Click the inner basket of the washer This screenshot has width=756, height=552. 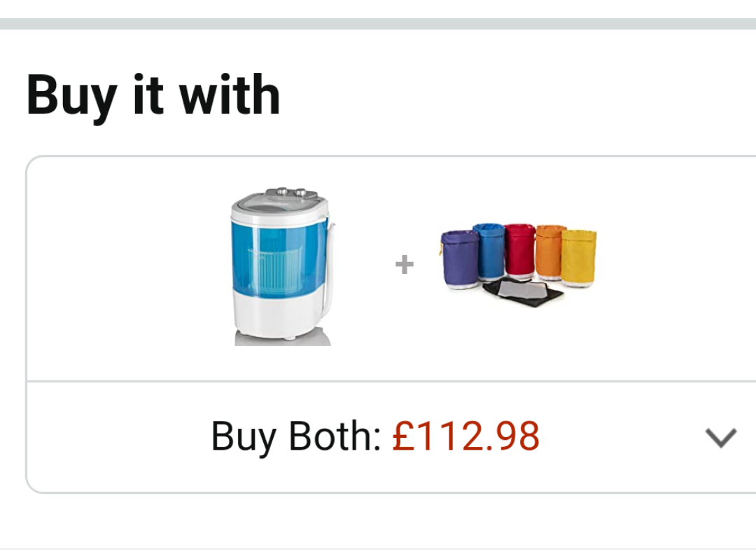pos(274,265)
